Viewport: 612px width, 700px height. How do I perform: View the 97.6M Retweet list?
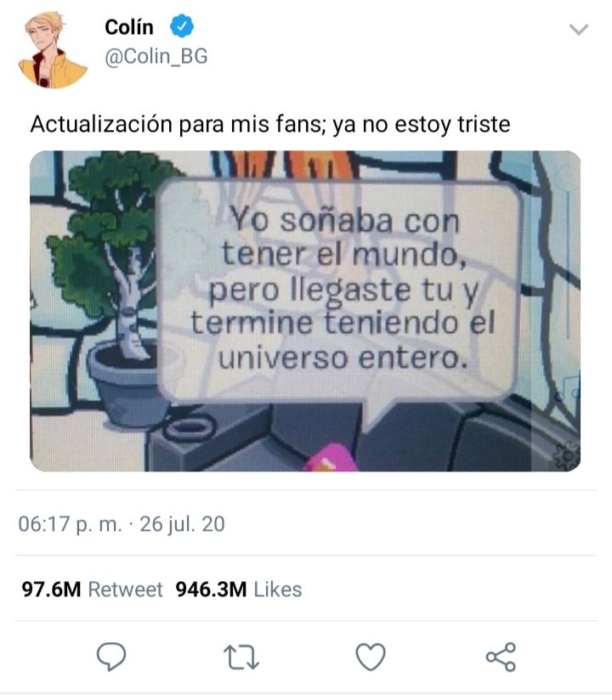pos(92,590)
